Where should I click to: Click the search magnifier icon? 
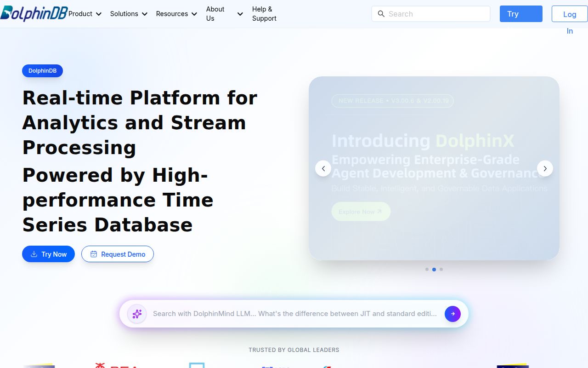pyautogui.click(x=381, y=14)
